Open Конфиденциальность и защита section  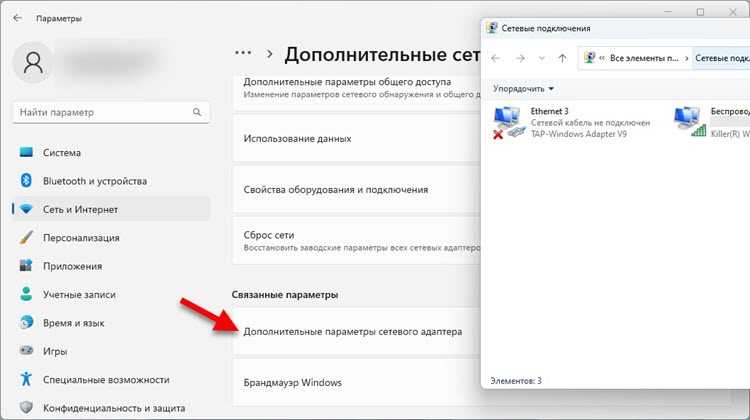click(111, 408)
